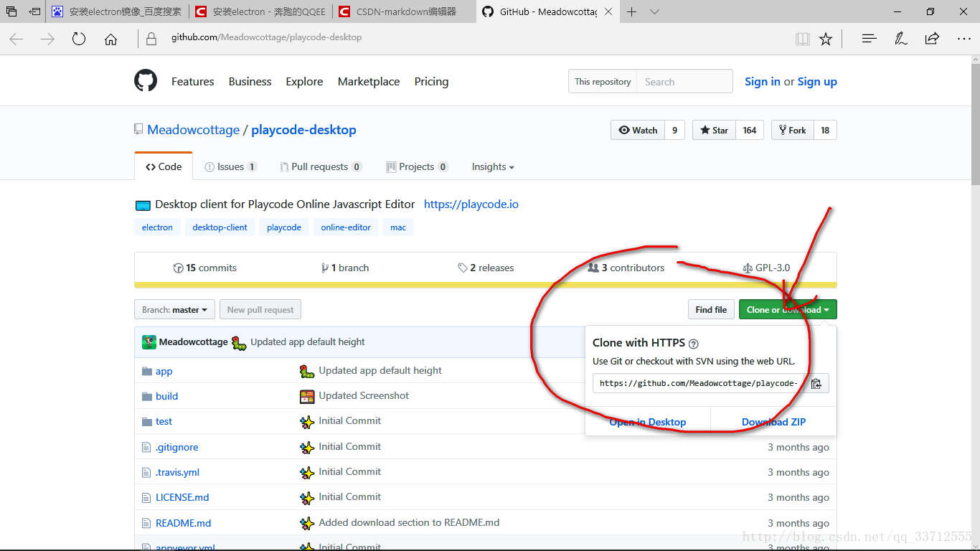
Task: Open reading view book icon
Action: [803, 39]
